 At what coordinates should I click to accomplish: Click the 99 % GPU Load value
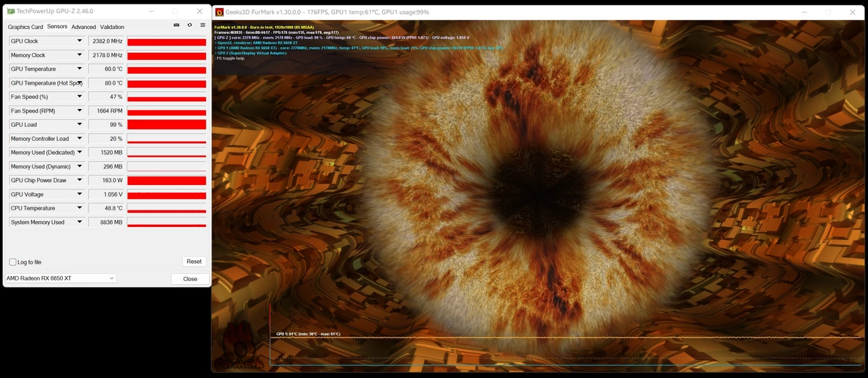[x=106, y=124]
